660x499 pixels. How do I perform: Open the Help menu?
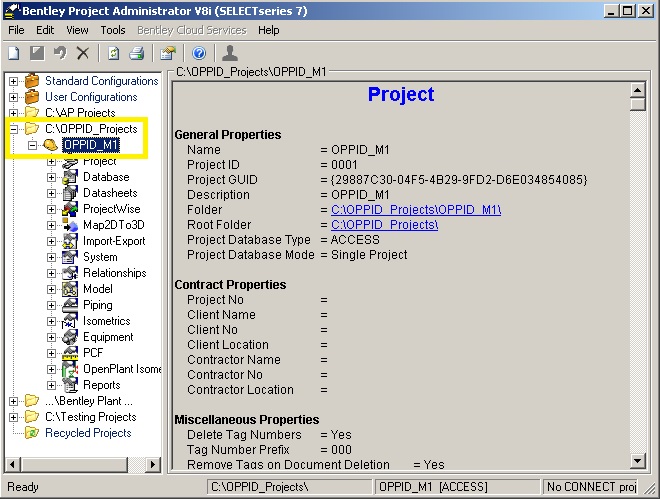(x=269, y=30)
